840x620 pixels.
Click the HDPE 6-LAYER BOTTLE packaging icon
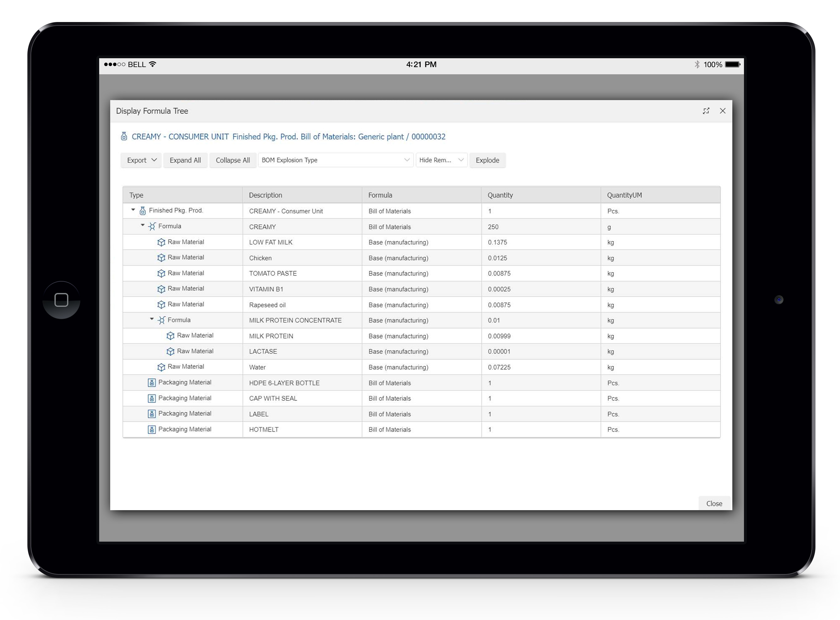[x=152, y=383]
